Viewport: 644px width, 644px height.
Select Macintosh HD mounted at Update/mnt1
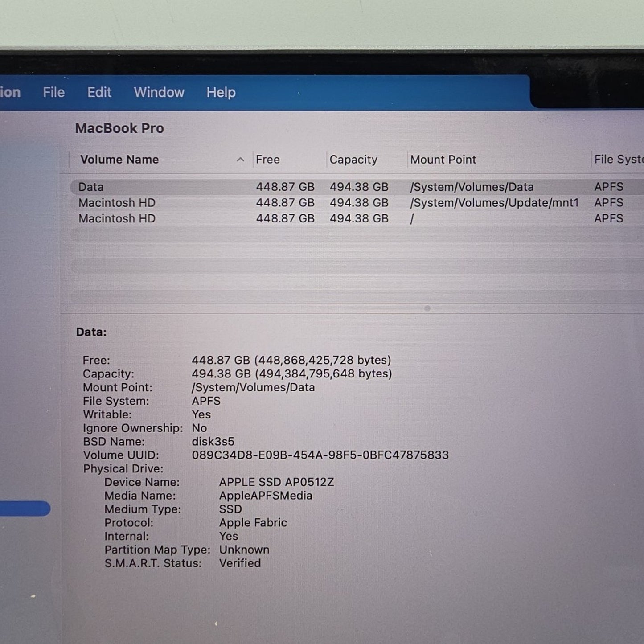click(178, 203)
